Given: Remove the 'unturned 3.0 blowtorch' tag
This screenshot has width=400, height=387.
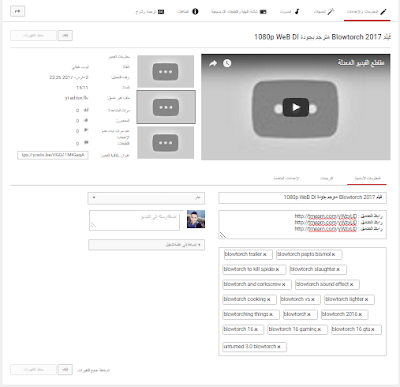Looking at the screenshot, I should click(279, 347).
